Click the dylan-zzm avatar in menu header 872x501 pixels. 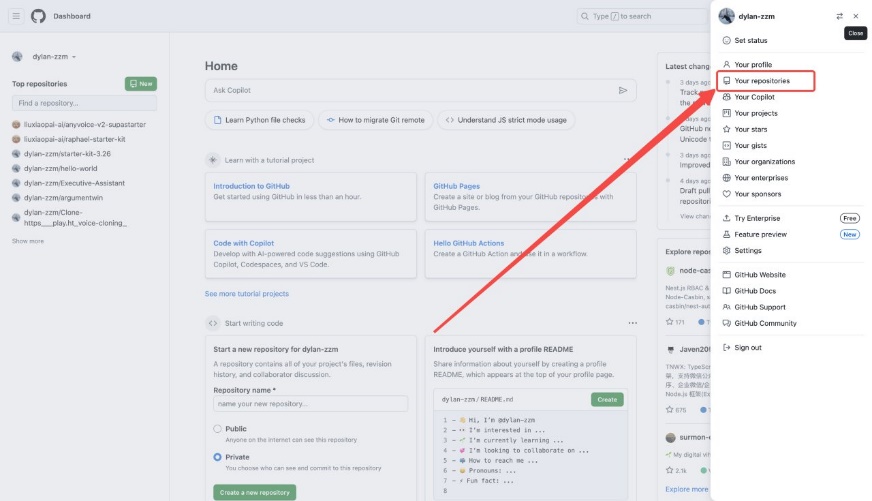726,16
